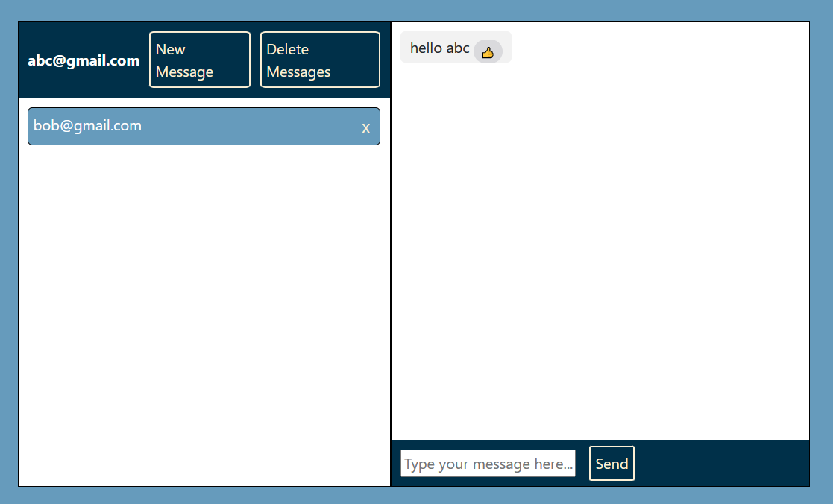
Task: Start composing via New Message
Action: 199,60
